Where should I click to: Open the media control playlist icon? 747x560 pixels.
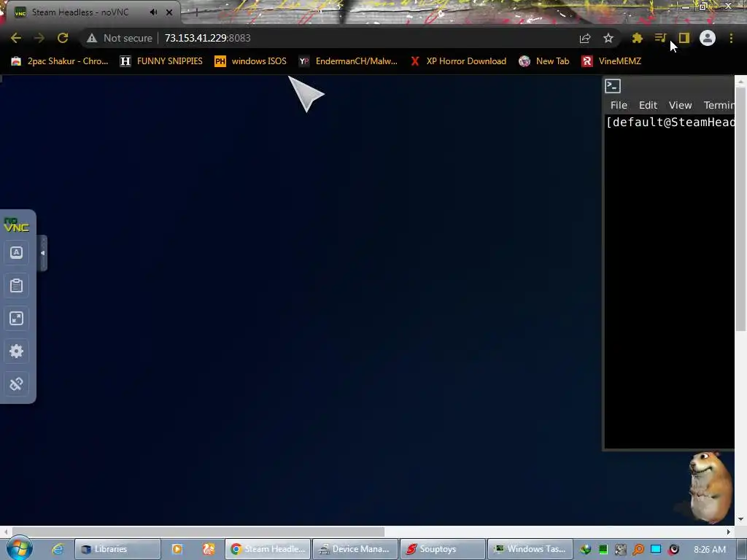coord(660,38)
